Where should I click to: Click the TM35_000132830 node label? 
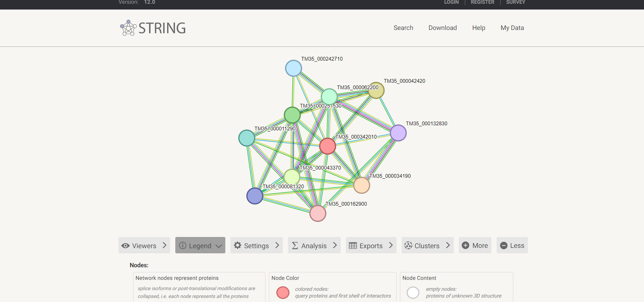pos(426,124)
